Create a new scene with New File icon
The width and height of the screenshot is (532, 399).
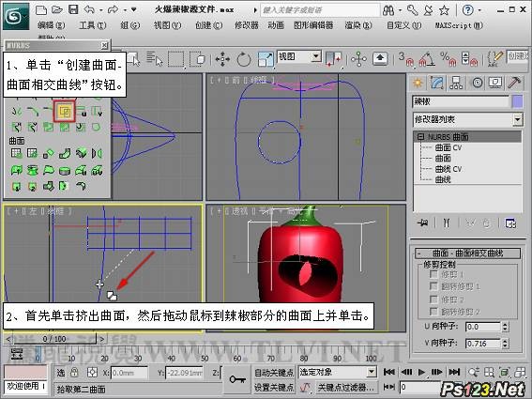click(41, 9)
